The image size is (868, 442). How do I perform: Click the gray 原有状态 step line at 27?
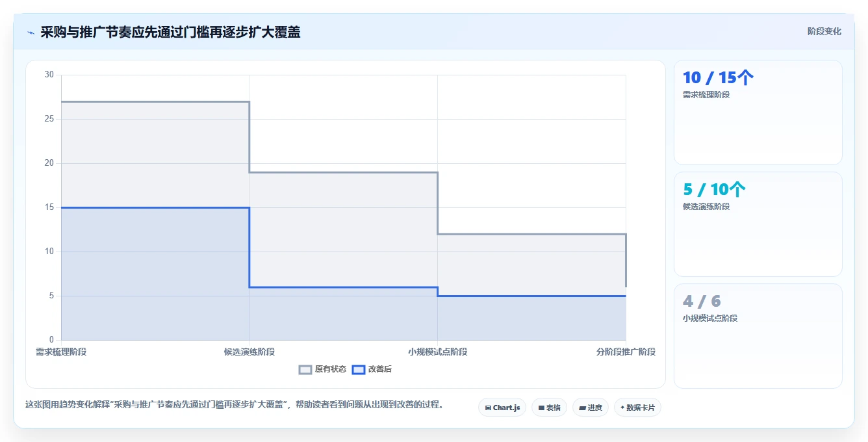point(155,101)
